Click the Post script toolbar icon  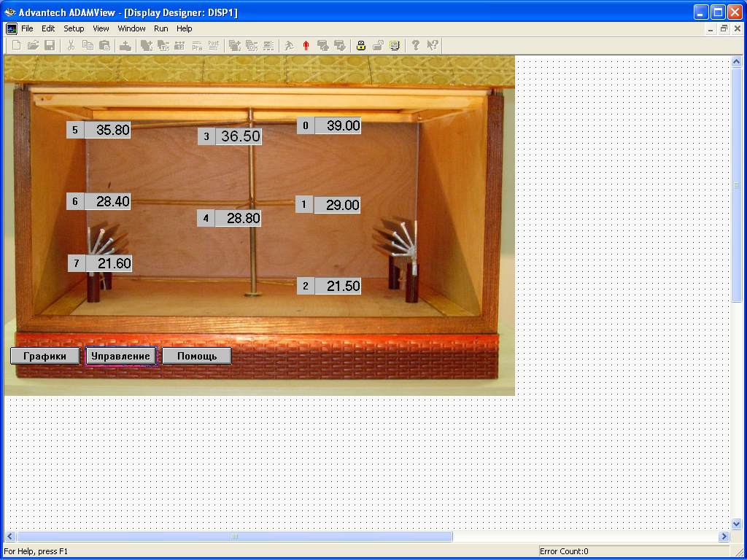[x=214, y=45]
